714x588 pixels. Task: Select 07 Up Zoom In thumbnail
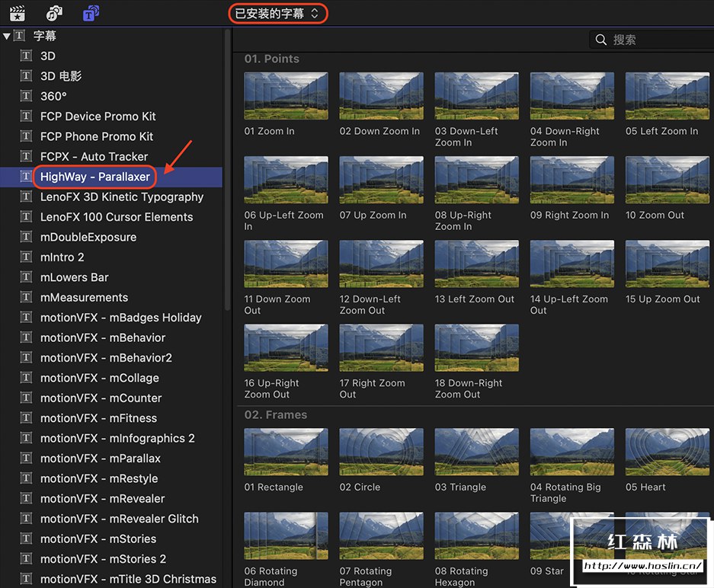coord(381,180)
